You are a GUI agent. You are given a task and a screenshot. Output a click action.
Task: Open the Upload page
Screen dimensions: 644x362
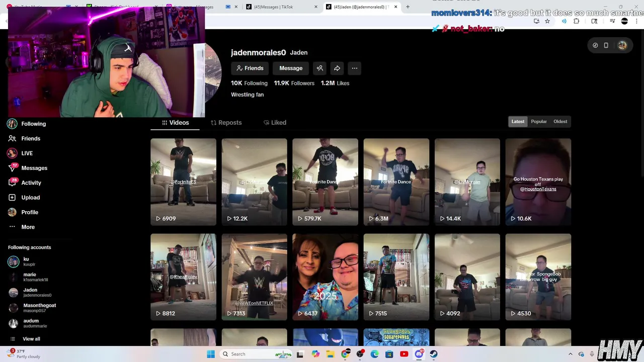pyautogui.click(x=24, y=198)
